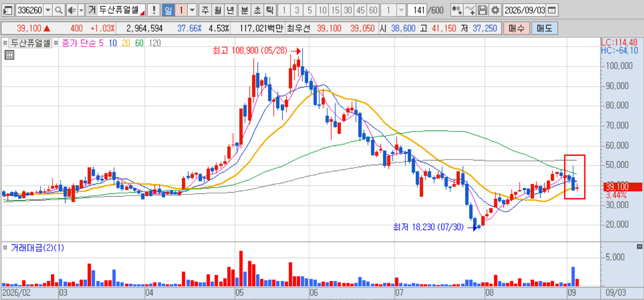Open the period multiplier dropdown beside 일 1
This screenshot has width=644, height=300.
(192, 10)
